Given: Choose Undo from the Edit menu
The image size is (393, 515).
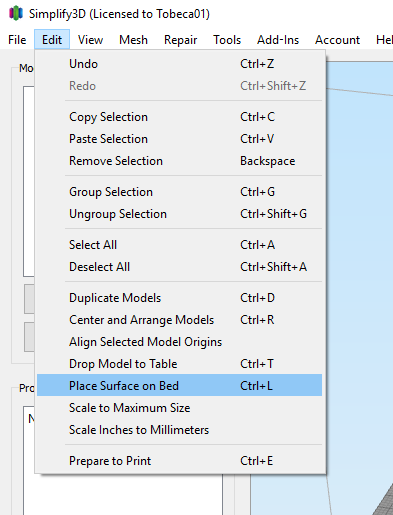Looking at the screenshot, I should (179, 64).
